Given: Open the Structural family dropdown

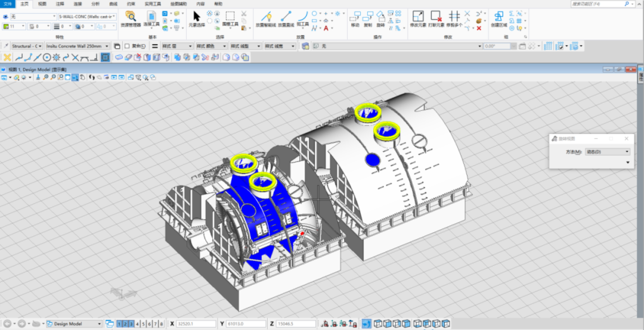Looking at the screenshot, I should pyautogui.click(x=27, y=46).
